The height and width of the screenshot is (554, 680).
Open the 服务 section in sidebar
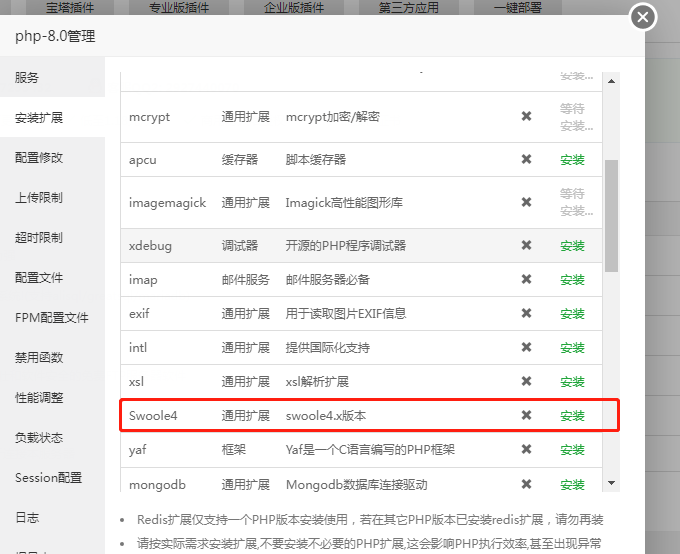point(52,78)
